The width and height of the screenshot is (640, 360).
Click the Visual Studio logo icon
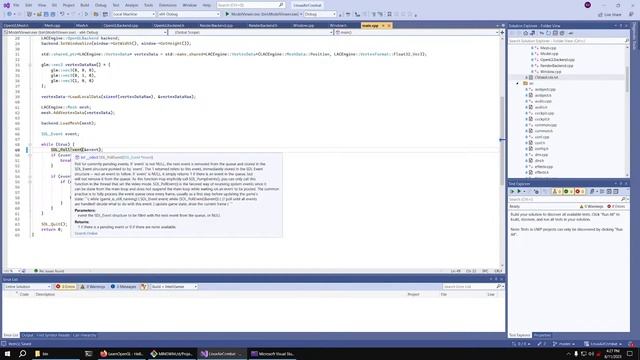click(7, 5)
